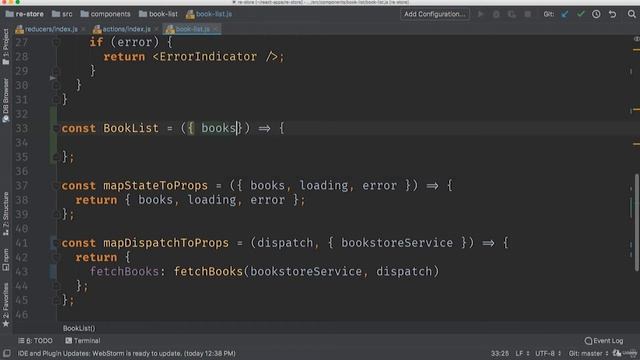Click fetchBooks property key on line 43

click(x=124, y=272)
